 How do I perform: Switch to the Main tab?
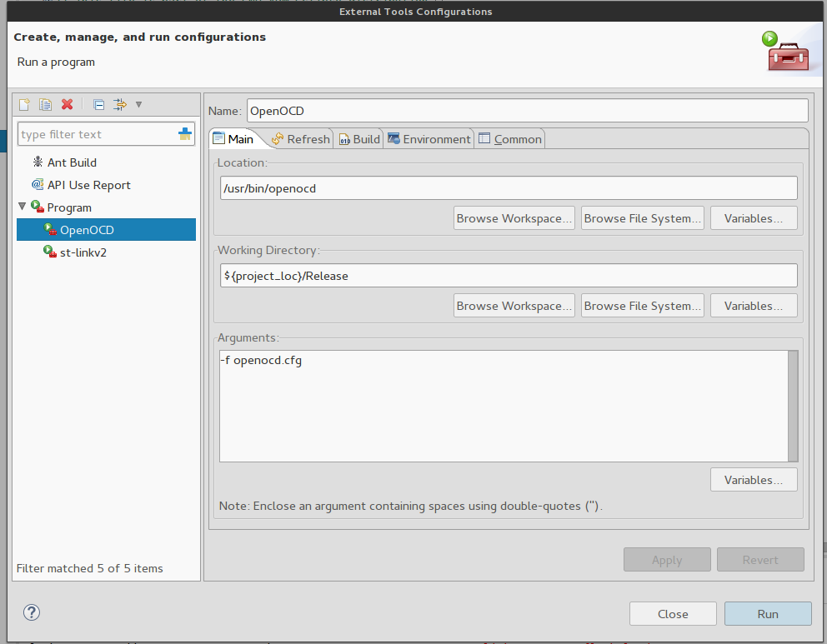pyautogui.click(x=233, y=139)
